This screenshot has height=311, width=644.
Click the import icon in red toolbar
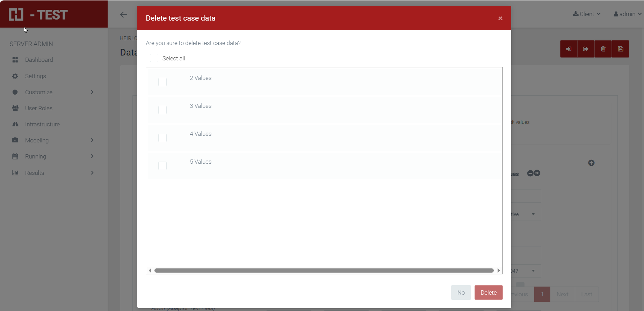click(569, 49)
